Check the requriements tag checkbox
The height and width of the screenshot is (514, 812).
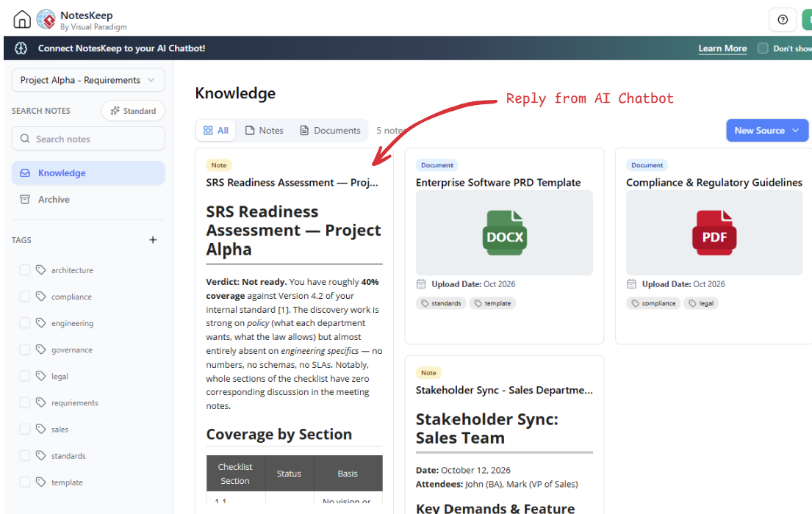[x=25, y=402]
